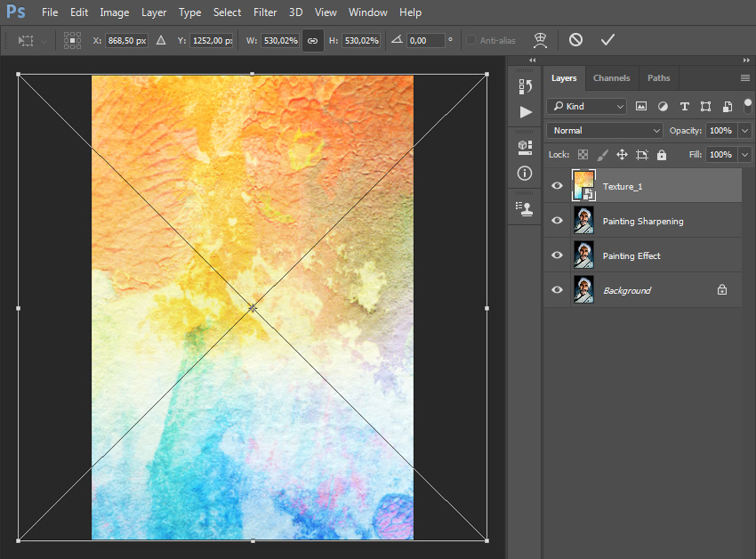Click the Lock all padlock icon
The image size is (756, 559).
point(661,155)
